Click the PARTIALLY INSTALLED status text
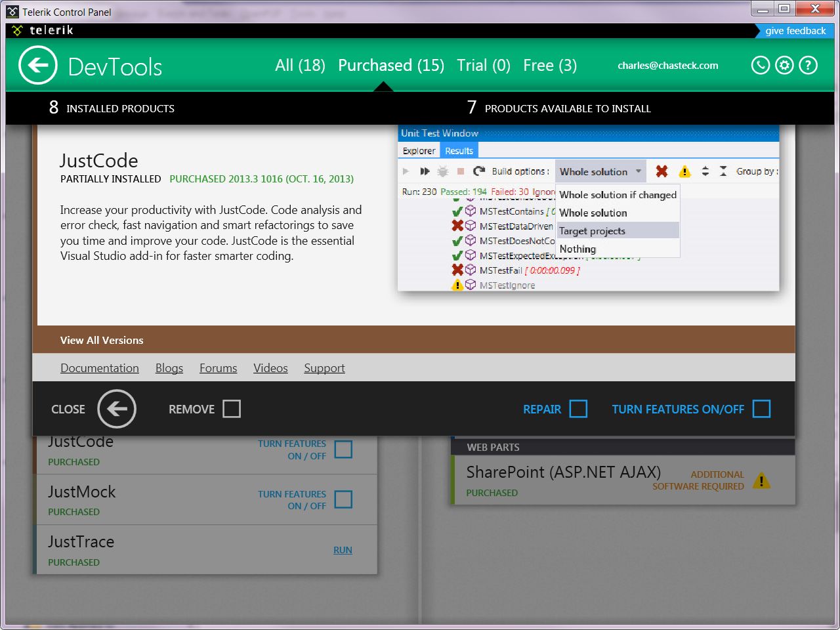The height and width of the screenshot is (630, 840). (x=110, y=178)
